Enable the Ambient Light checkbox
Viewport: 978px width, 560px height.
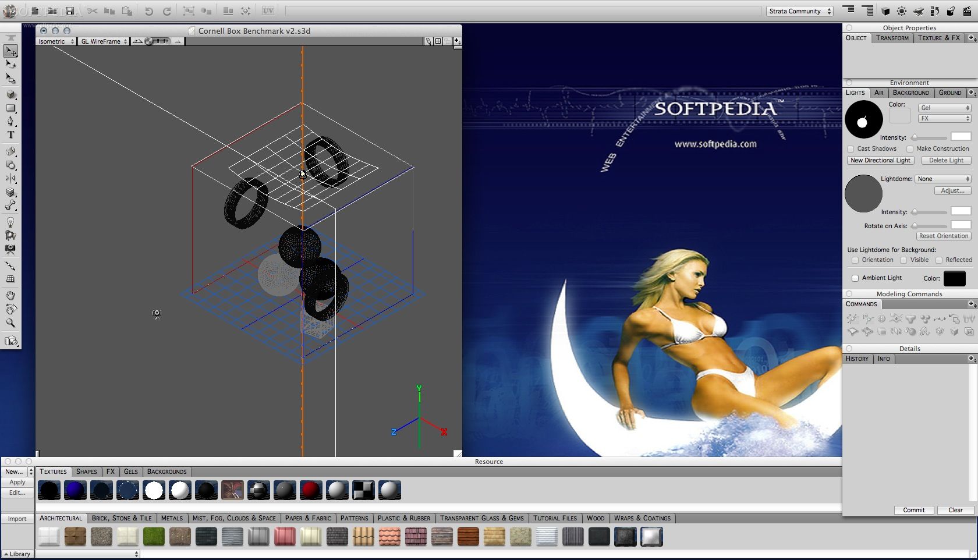(855, 278)
